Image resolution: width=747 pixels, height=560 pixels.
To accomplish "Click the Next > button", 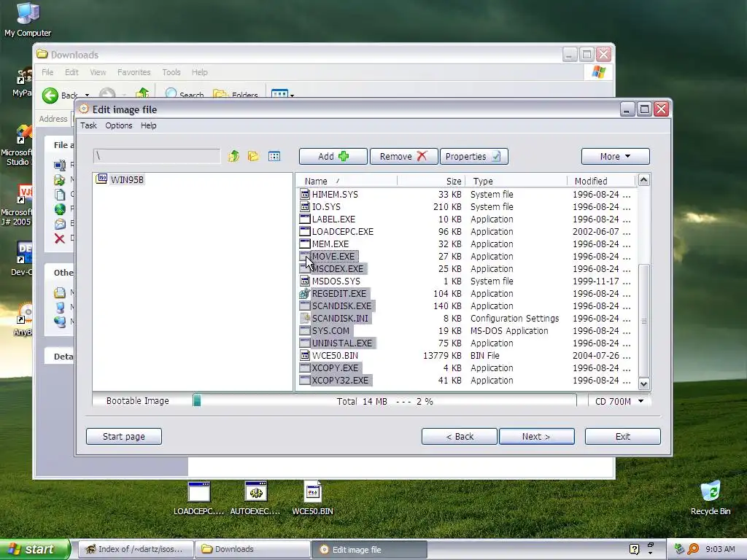I will coord(536,436).
